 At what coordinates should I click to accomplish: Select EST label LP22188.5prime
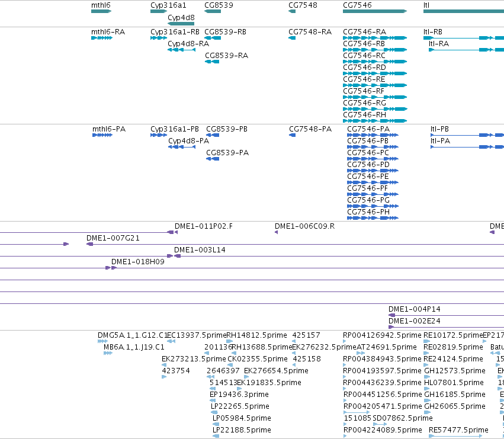pyautogui.click(x=242, y=430)
